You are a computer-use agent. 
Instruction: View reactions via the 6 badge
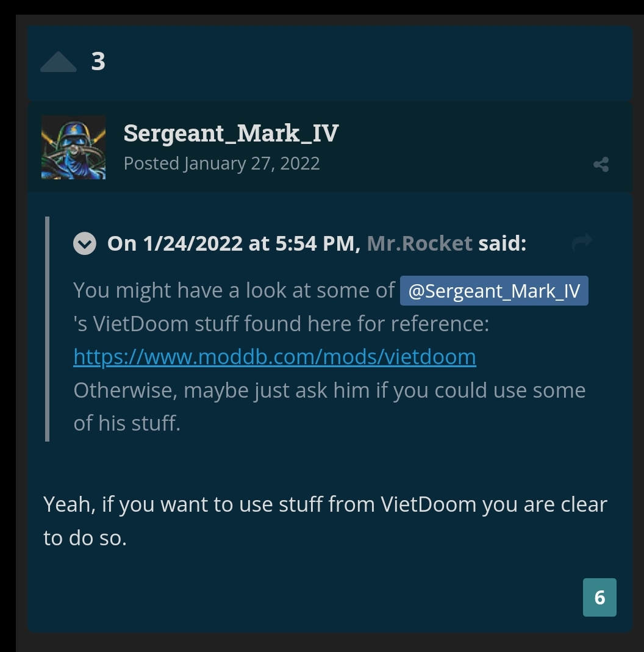tap(599, 597)
